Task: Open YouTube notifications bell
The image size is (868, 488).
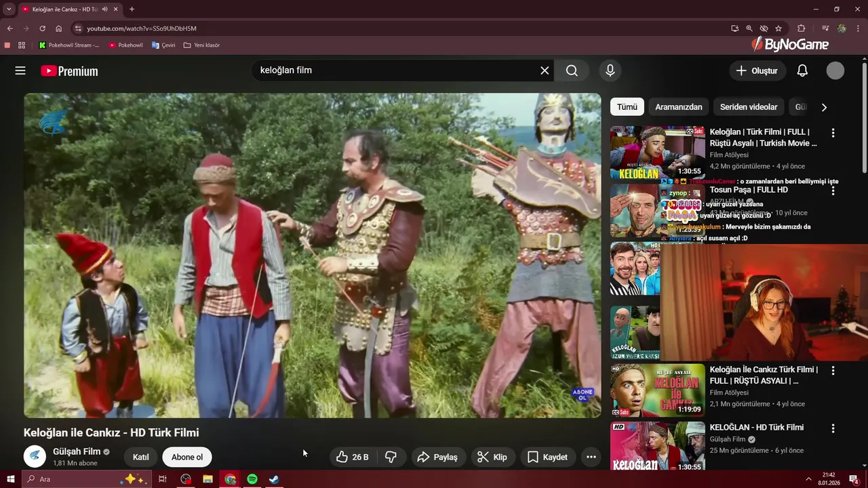Action: click(802, 70)
